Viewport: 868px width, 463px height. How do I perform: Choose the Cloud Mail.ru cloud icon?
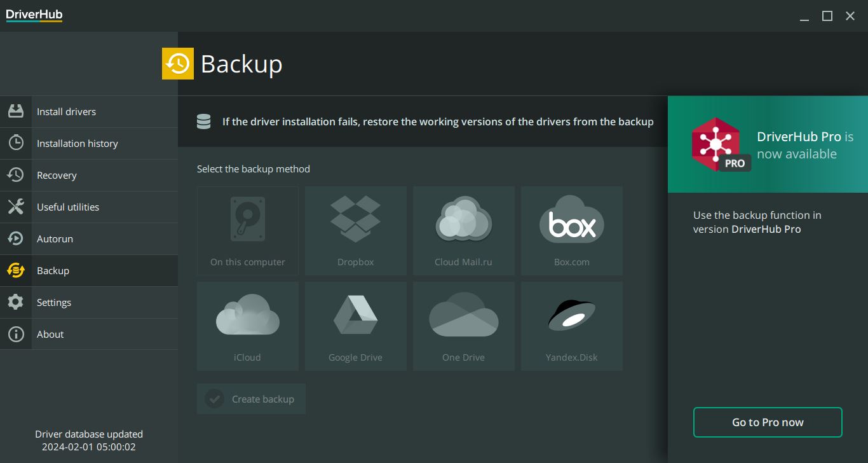(x=464, y=219)
